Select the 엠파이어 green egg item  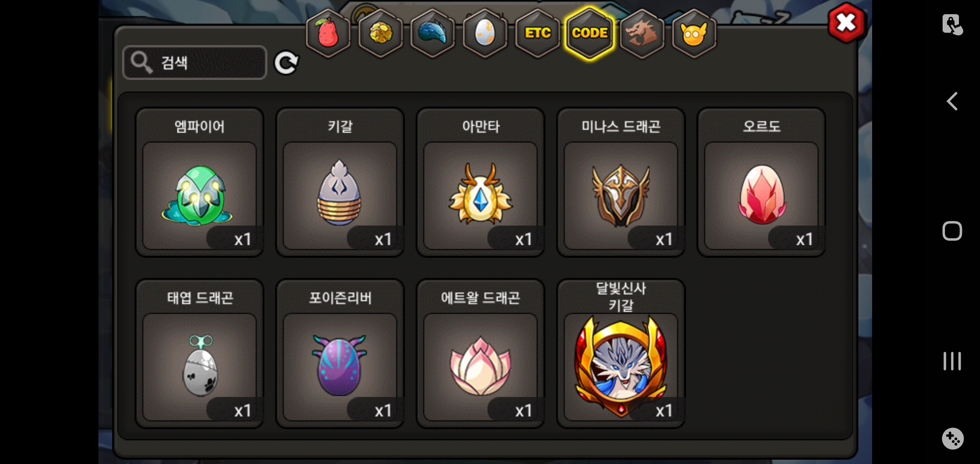point(199,182)
